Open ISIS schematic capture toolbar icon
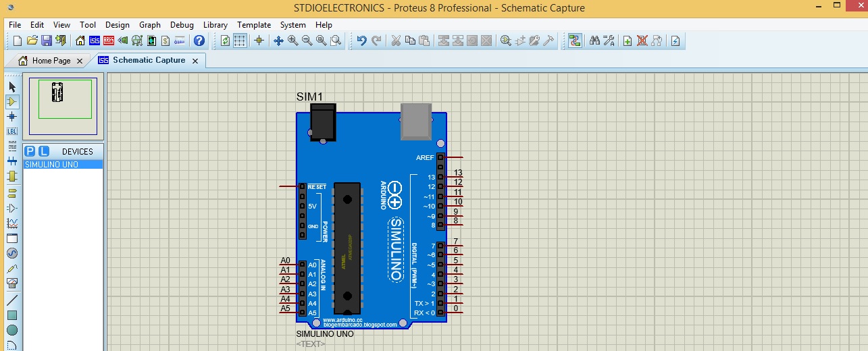Image resolution: width=868 pixels, height=351 pixels. coord(95,40)
